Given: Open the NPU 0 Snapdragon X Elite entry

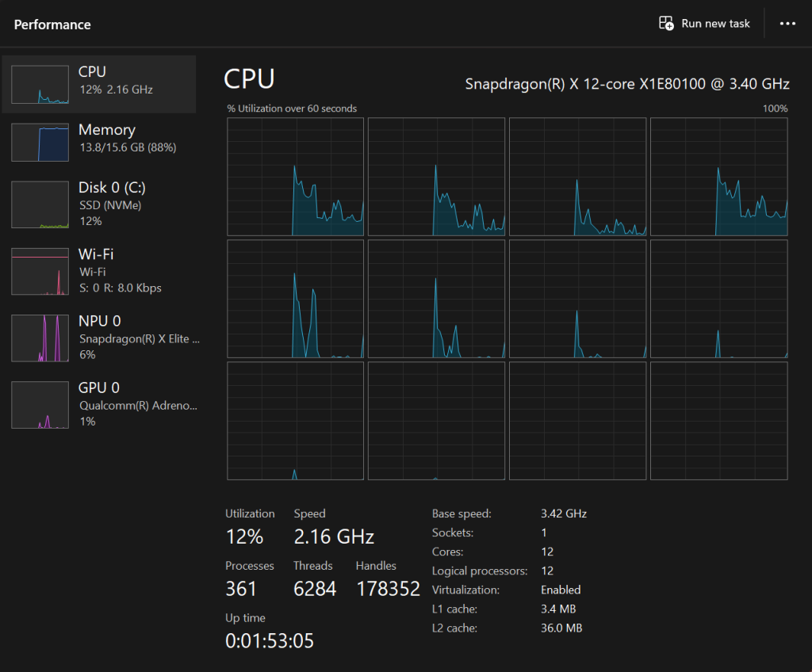Looking at the screenshot, I should pyautogui.click(x=139, y=338).
